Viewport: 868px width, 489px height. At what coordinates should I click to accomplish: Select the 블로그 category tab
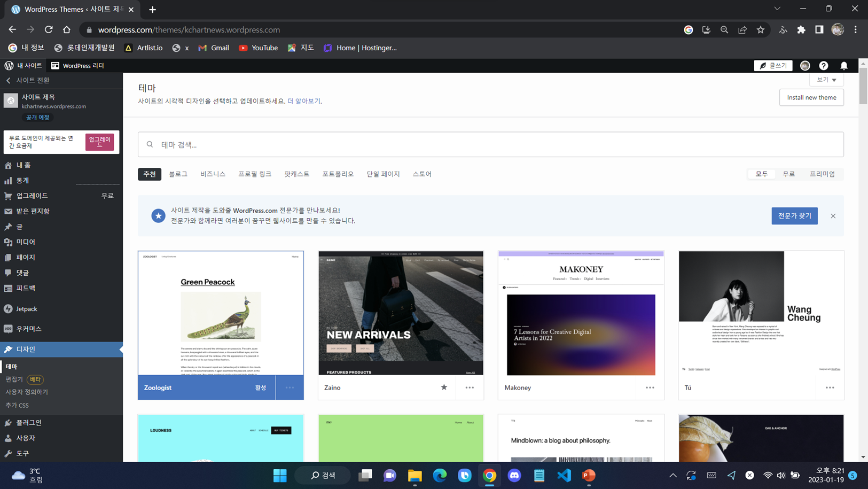coord(178,174)
